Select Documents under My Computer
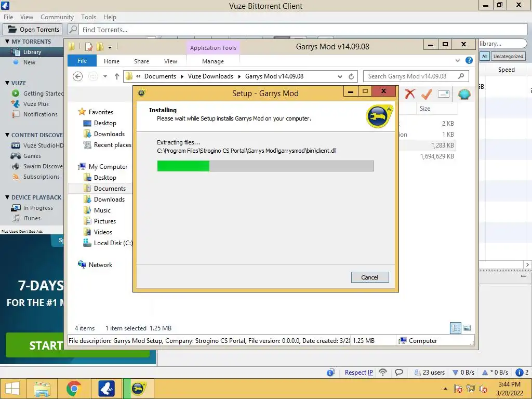Image resolution: width=532 pixels, height=399 pixels. pos(110,188)
